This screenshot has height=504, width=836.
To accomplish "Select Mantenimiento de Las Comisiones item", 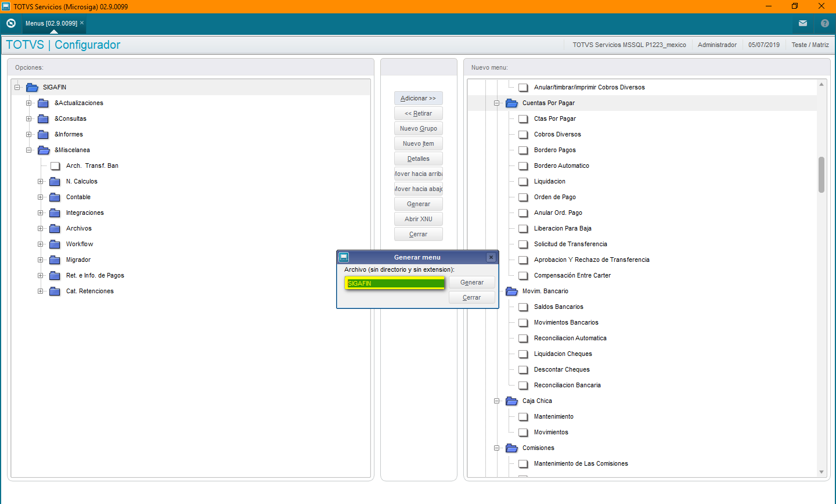I will click(581, 463).
